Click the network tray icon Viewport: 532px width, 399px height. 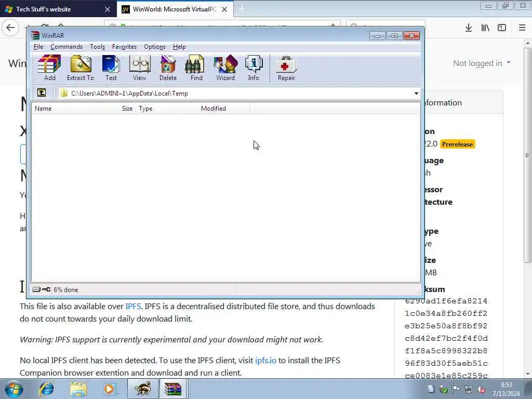coord(469,390)
